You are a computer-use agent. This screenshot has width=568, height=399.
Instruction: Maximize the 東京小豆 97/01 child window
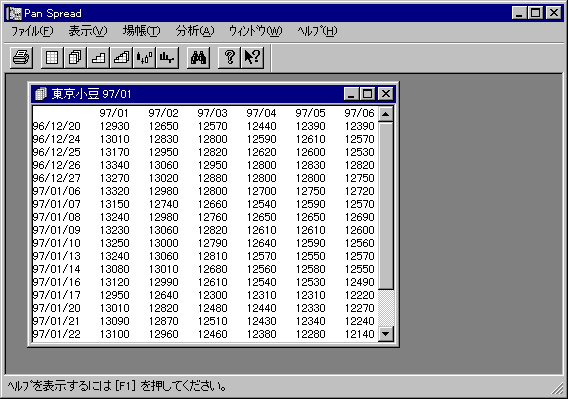coord(367,94)
